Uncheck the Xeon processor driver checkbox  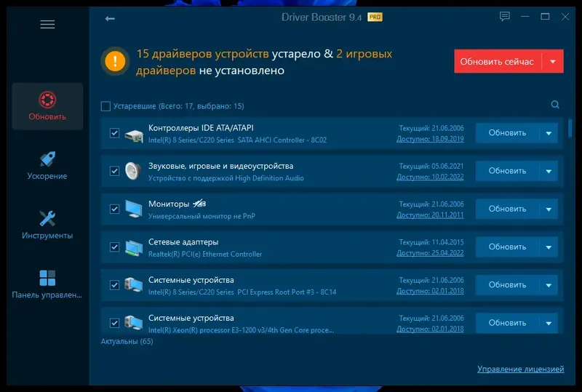114,323
